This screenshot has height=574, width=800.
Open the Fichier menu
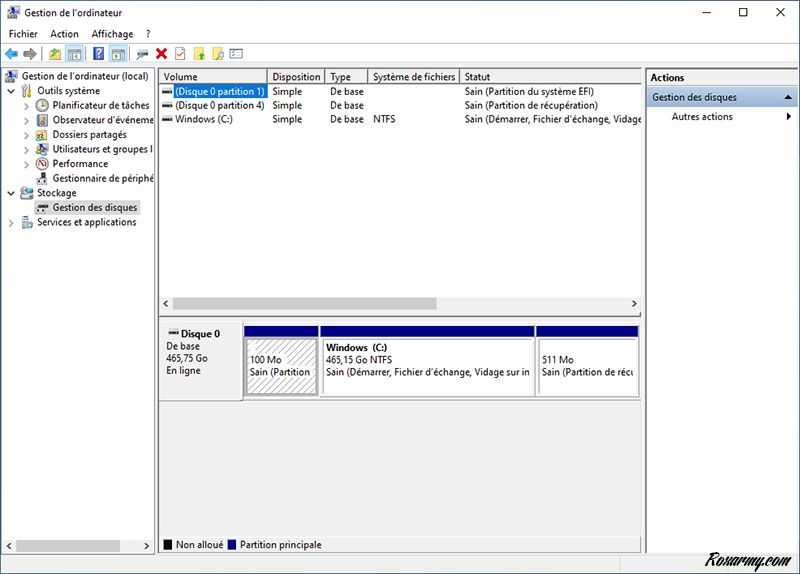(23, 34)
